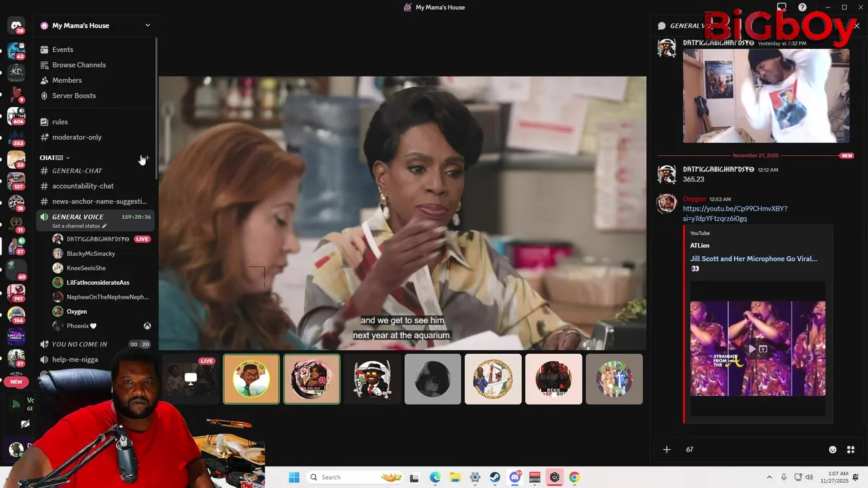Viewport: 868px width, 488px height.
Task: Click the plus attach button in chat
Action: [667, 449]
